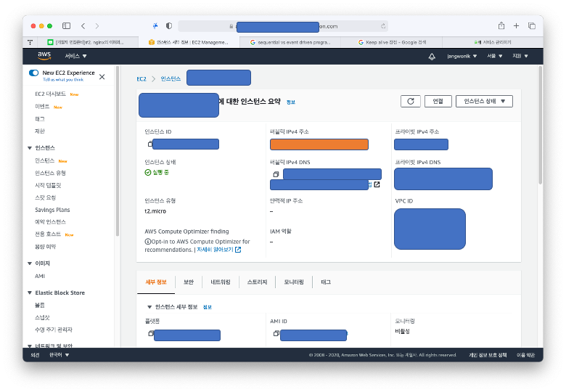Image resolution: width=566 pixels, height=392 pixels.
Task: Collapse the 인스턴스 sidebar section
Action: 30,148
